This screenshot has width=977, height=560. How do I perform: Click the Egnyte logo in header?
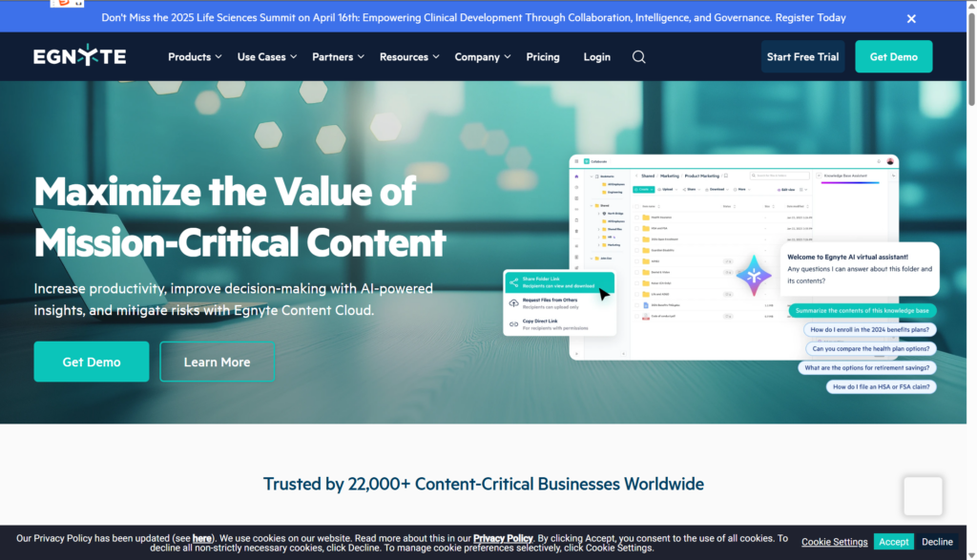[x=80, y=57]
